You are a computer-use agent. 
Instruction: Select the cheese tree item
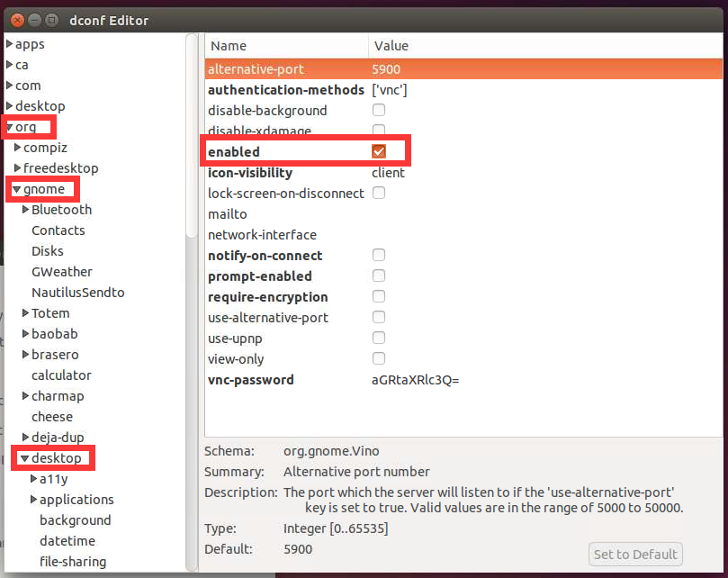pyautogui.click(x=52, y=417)
